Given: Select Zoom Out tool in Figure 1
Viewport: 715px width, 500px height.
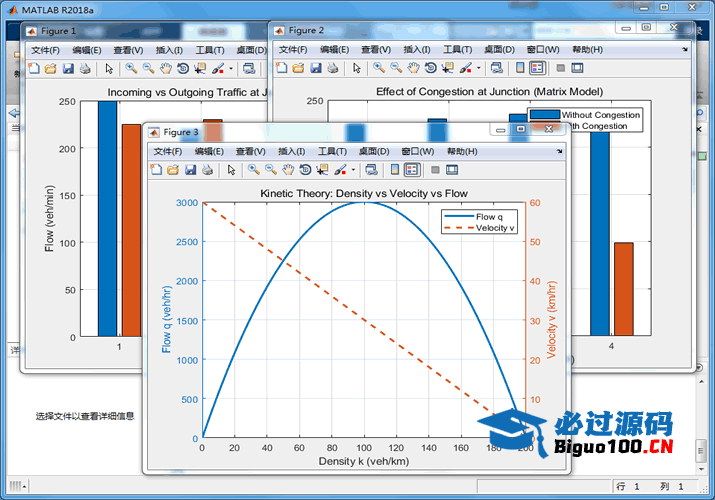Looking at the screenshot, I should [148, 68].
